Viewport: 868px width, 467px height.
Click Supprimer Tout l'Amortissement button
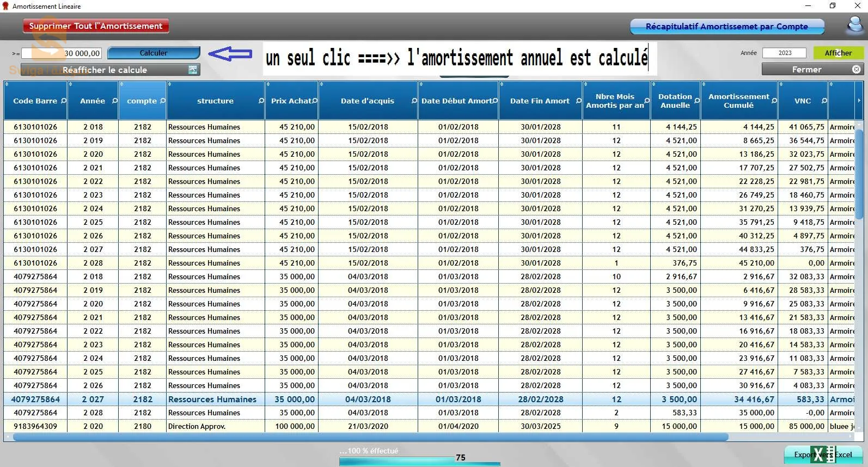tap(96, 26)
